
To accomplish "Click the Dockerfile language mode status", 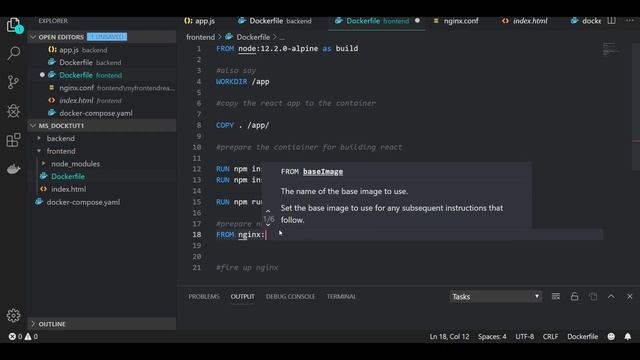I will coord(582,337).
